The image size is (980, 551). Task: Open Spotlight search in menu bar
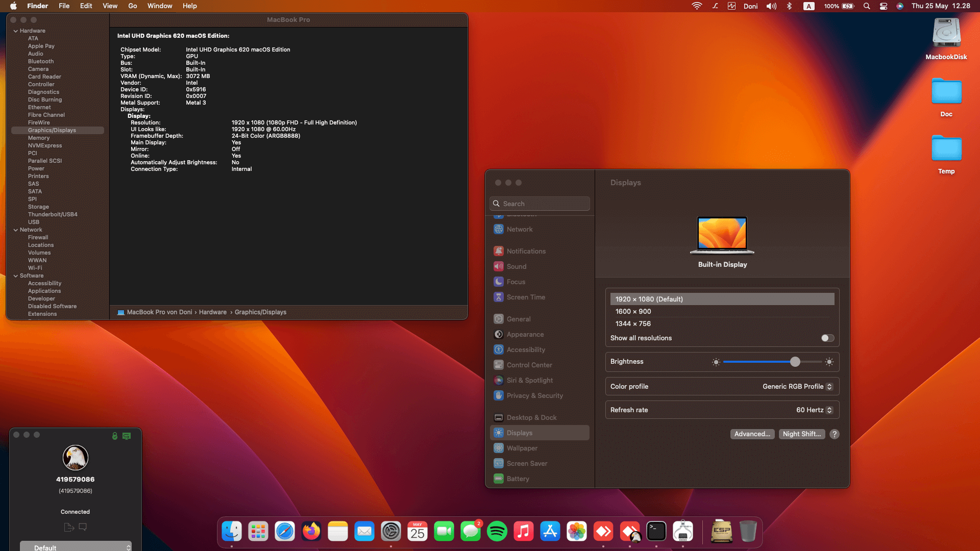[x=867, y=6]
